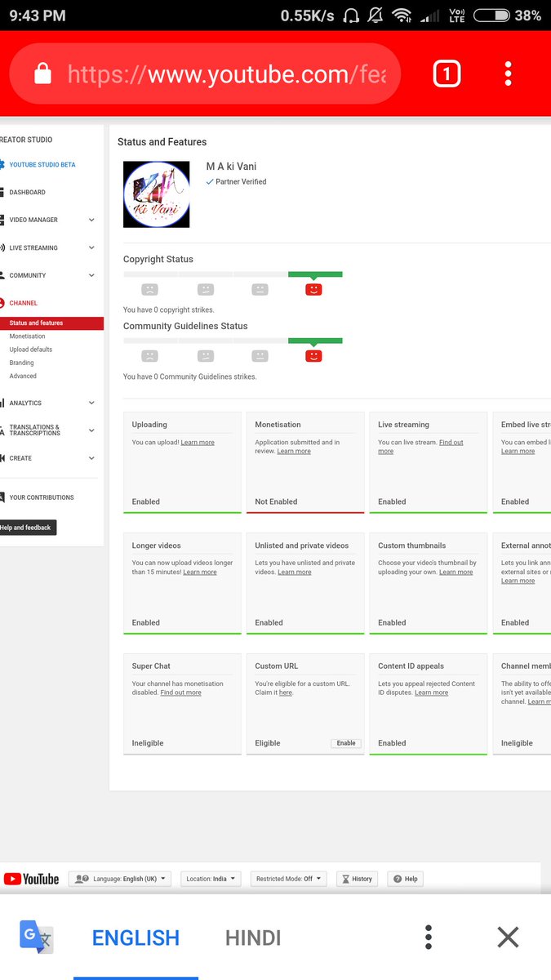Click History button in footer
This screenshot has width=551, height=980.
357,879
